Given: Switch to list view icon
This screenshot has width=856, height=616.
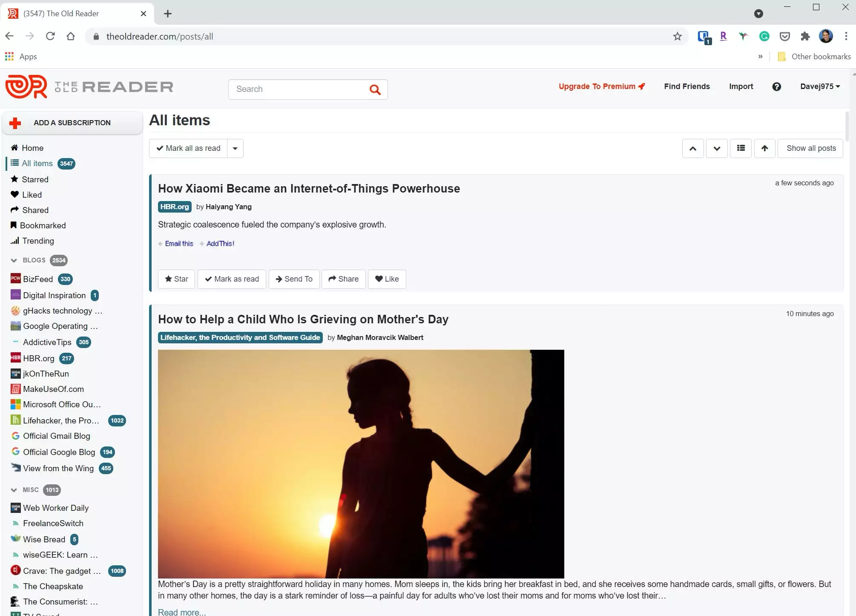Looking at the screenshot, I should pos(741,148).
